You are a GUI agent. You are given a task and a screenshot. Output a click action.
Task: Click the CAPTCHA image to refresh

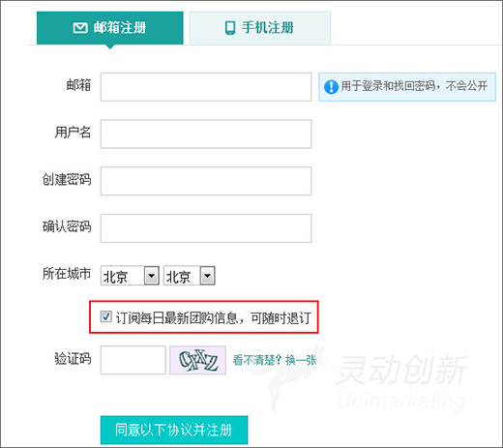point(197,360)
